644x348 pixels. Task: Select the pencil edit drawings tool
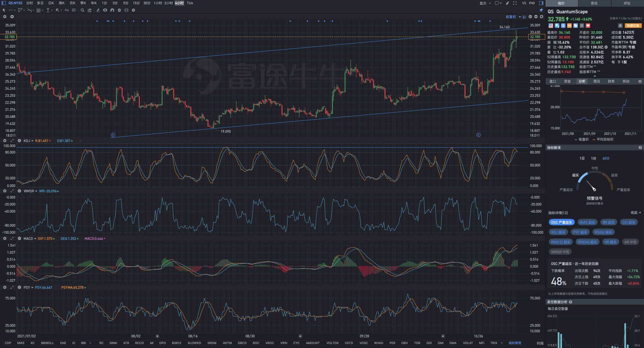[x=98, y=10]
